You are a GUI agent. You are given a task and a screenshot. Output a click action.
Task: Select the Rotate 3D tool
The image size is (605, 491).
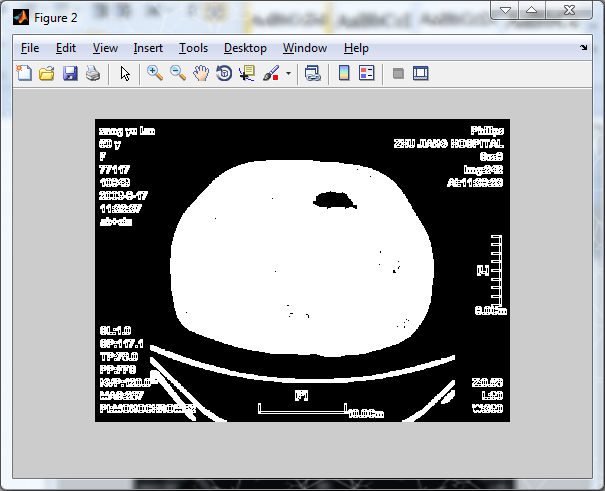(x=224, y=73)
